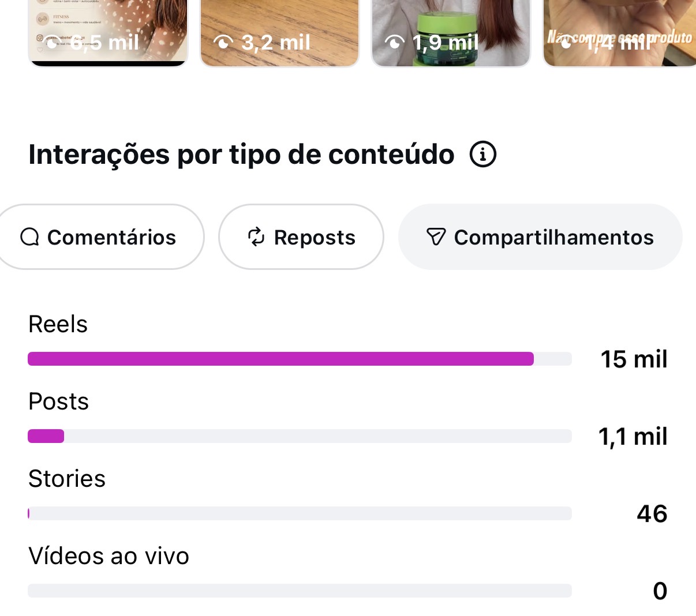Click the Reels purple progress bar
696x616 pixels.
pos(280,359)
